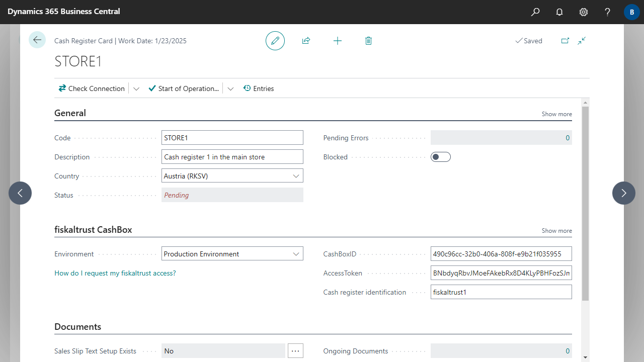Image resolution: width=644 pixels, height=362 pixels.
Task: Click the collapse page arrows icon
Action: point(582,41)
